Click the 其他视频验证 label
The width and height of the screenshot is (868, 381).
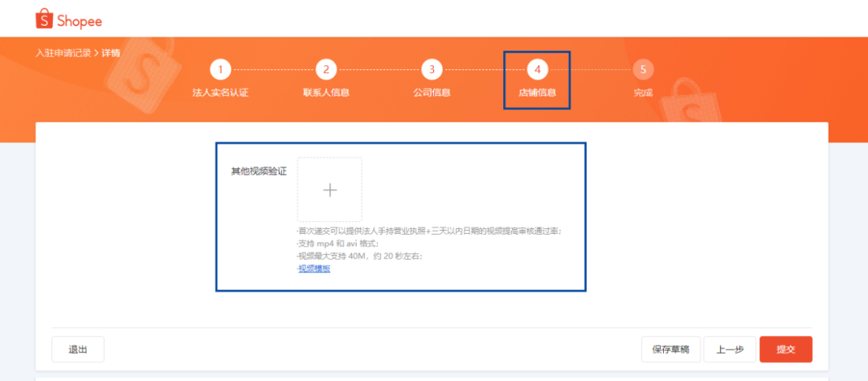259,171
